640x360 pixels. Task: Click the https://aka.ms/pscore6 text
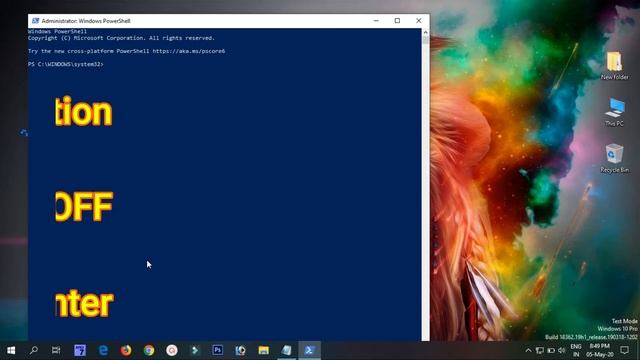coord(189,51)
